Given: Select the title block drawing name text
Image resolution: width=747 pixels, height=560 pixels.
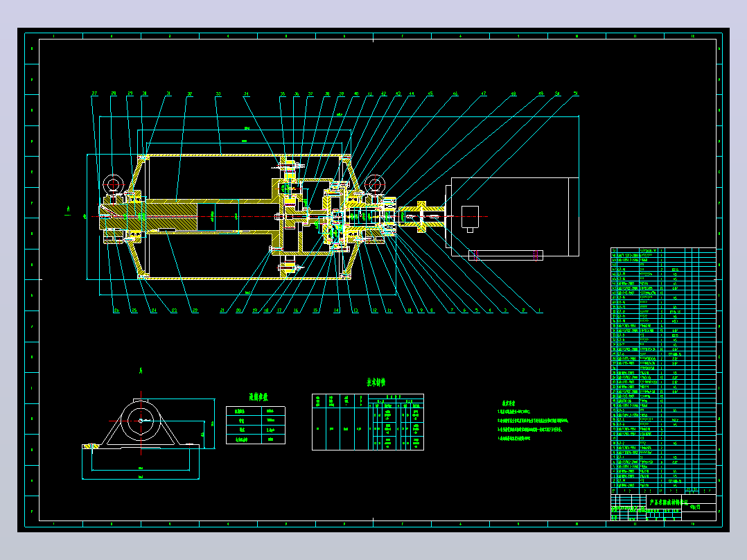Looking at the screenshot, I should 669,502.
